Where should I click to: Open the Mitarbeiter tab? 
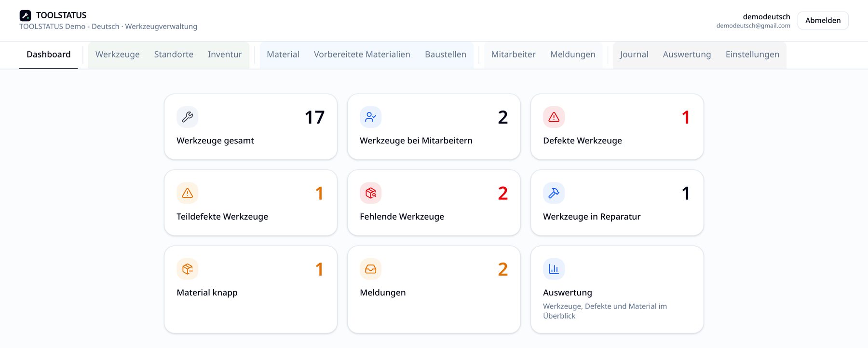[x=514, y=55]
